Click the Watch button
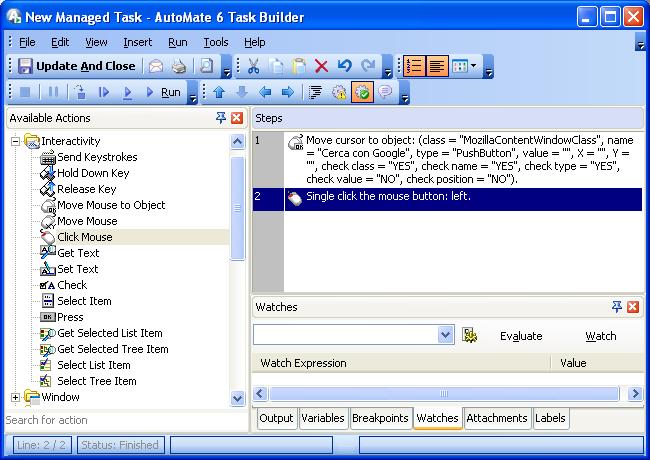650x460 pixels. [601, 336]
